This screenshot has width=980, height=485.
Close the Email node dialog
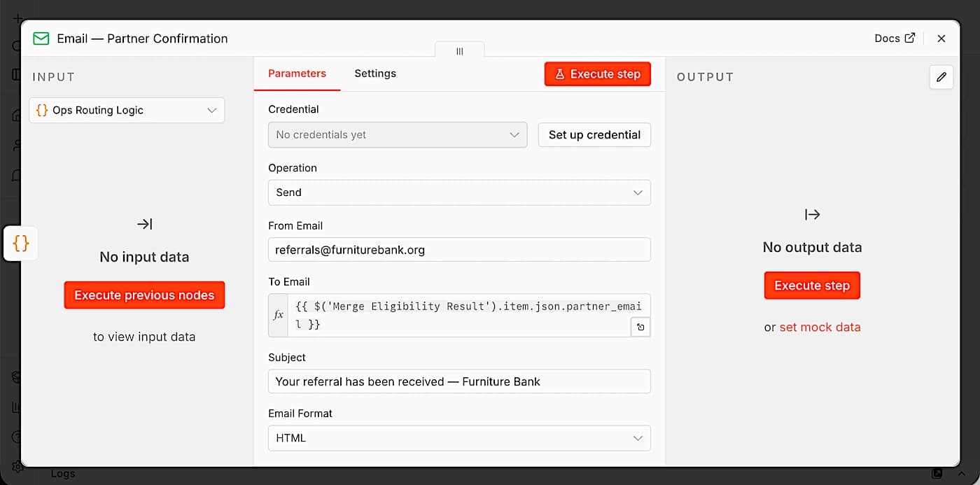point(941,38)
